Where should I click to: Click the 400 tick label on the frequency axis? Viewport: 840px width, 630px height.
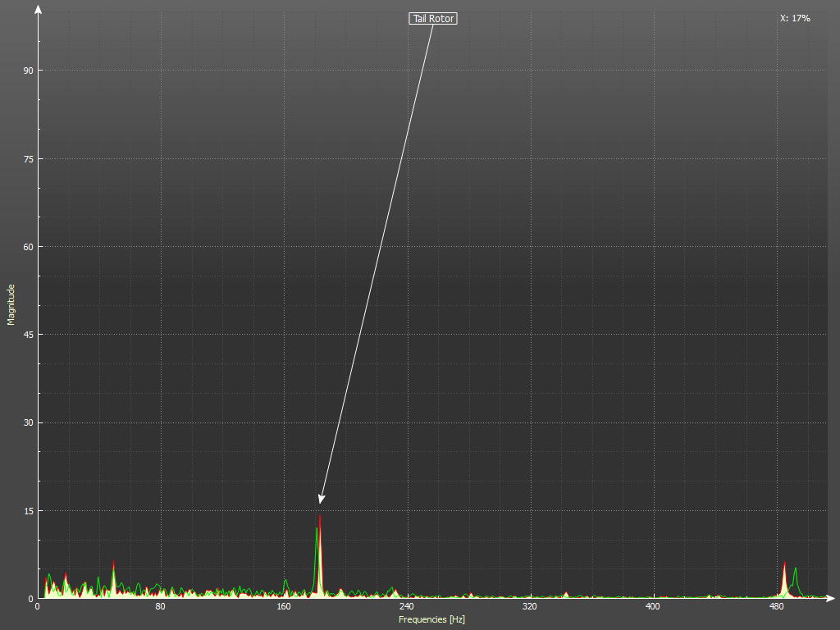point(653,607)
